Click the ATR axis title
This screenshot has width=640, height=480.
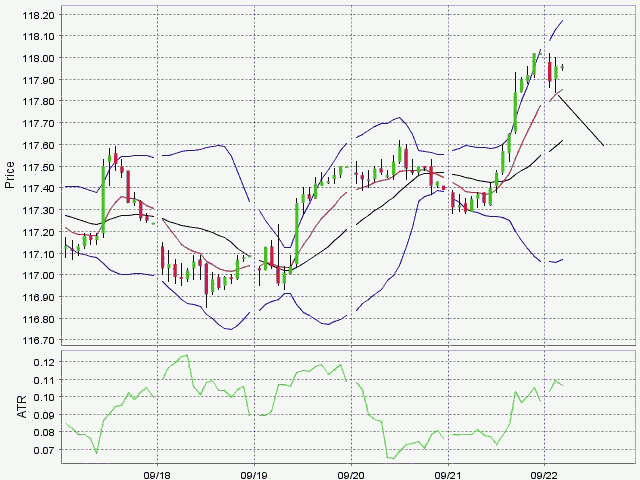(x=22, y=406)
